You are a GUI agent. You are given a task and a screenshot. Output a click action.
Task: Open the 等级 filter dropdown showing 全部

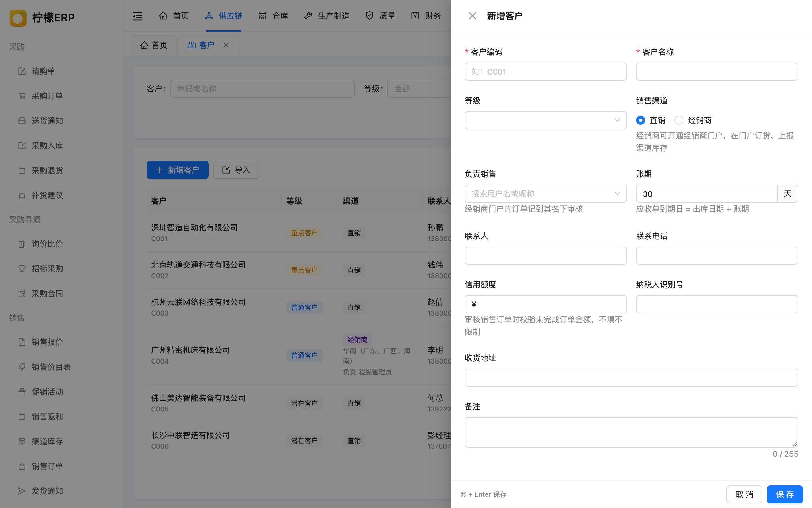pos(420,88)
